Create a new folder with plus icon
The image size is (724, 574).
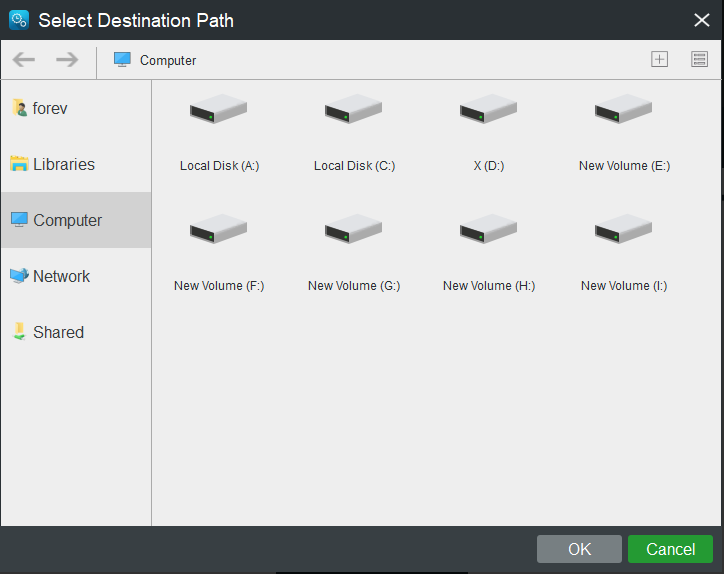tap(659, 59)
